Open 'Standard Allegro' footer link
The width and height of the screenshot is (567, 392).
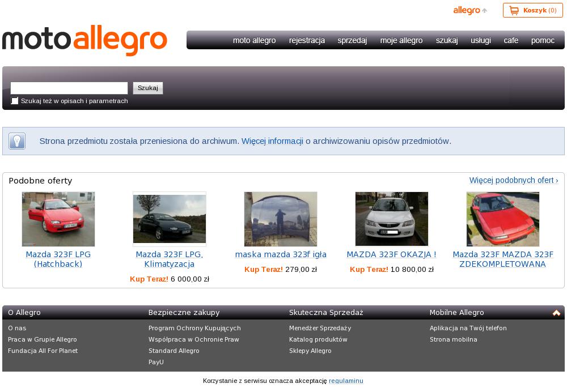tap(174, 351)
